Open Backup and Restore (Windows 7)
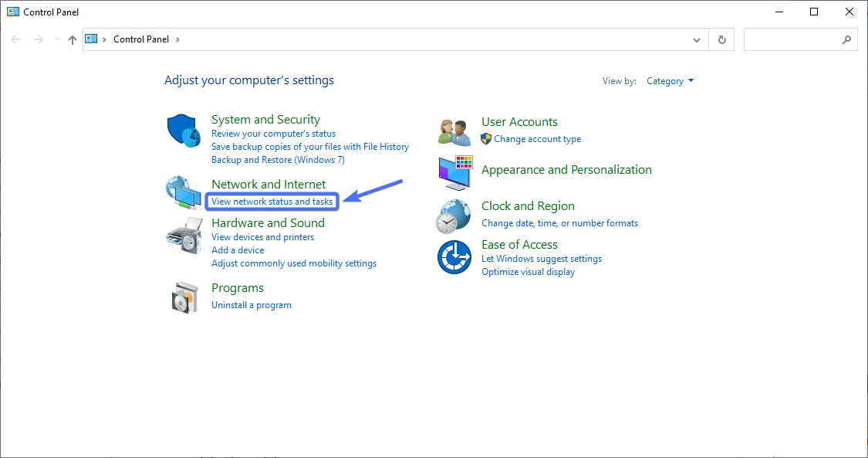The height and width of the screenshot is (458, 868). click(x=278, y=160)
